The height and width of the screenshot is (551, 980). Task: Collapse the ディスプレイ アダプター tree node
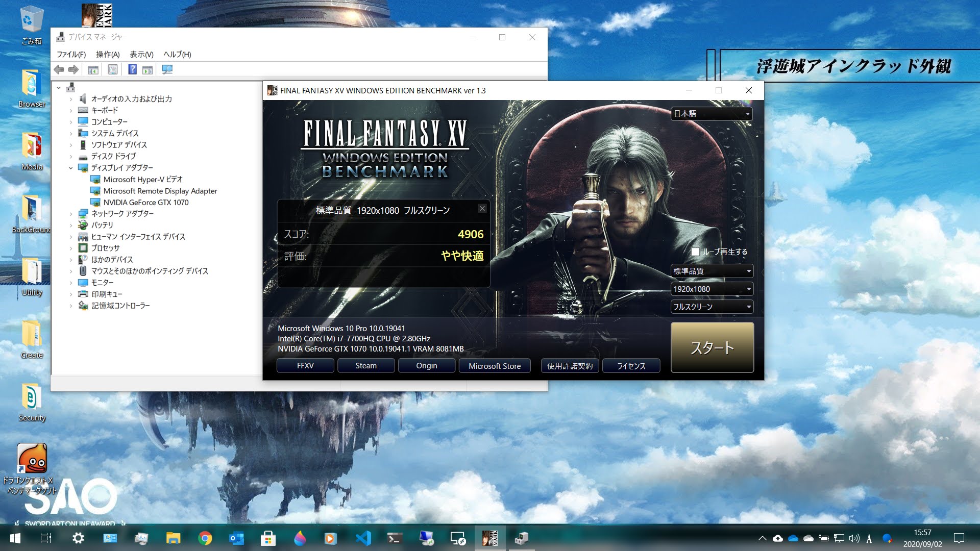point(71,168)
